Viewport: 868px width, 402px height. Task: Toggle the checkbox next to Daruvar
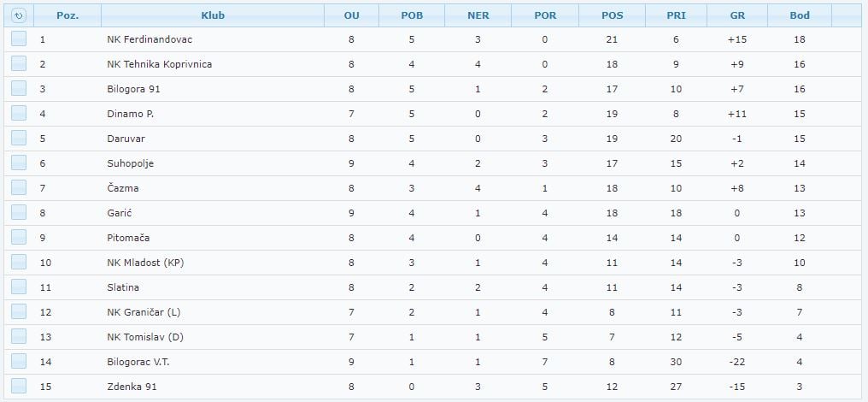pyautogui.click(x=18, y=138)
